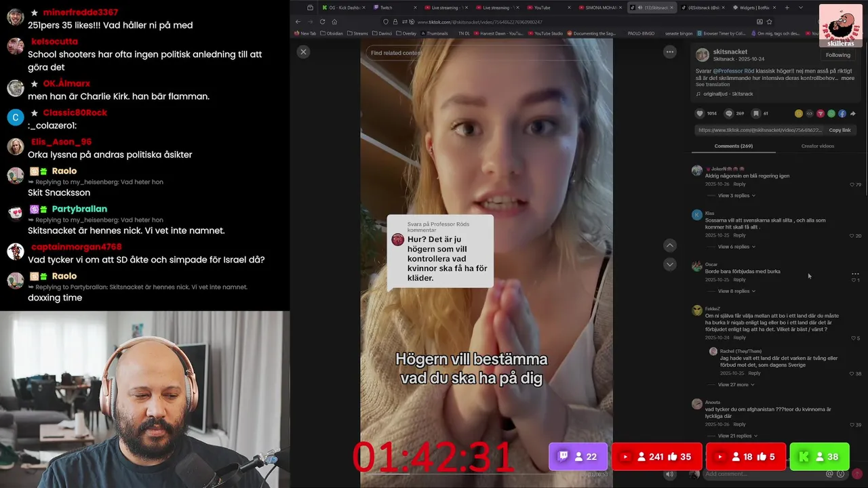868x488 pixels.
Task: Reload the page in browser toolbar
Action: point(322,22)
